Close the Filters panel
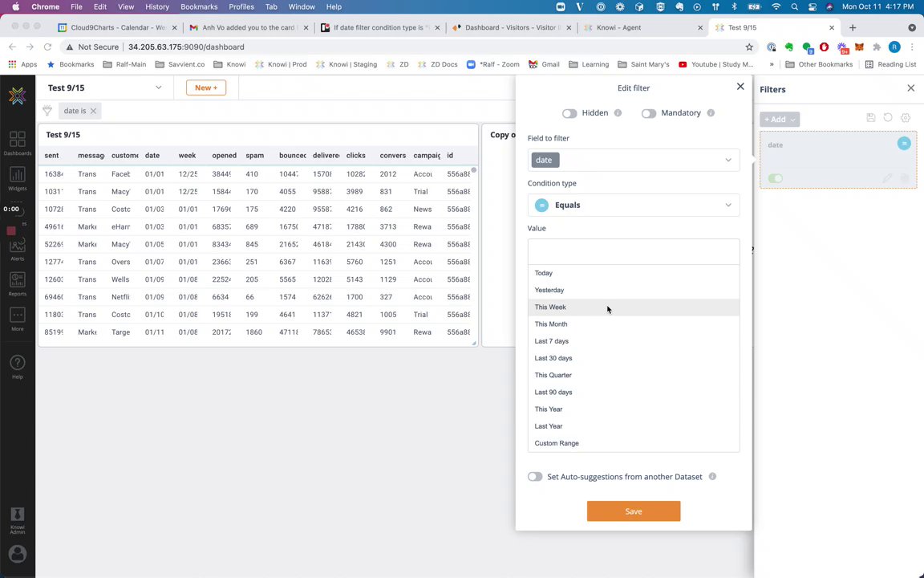This screenshot has height=578, width=924. click(x=910, y=88)
